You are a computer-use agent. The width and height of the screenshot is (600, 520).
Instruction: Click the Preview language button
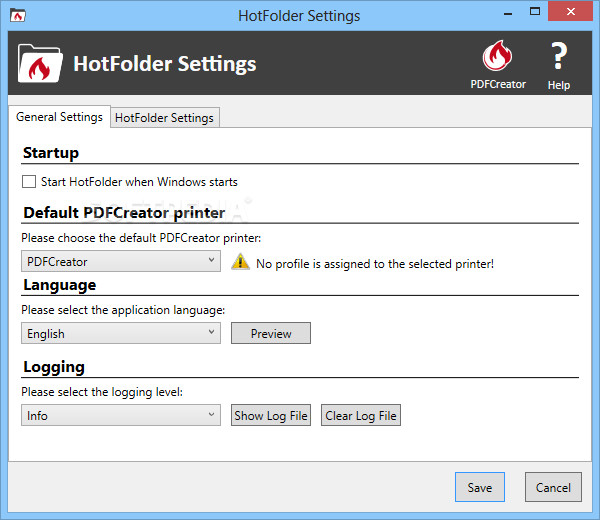pyautogui.click(x=271, y=333)
